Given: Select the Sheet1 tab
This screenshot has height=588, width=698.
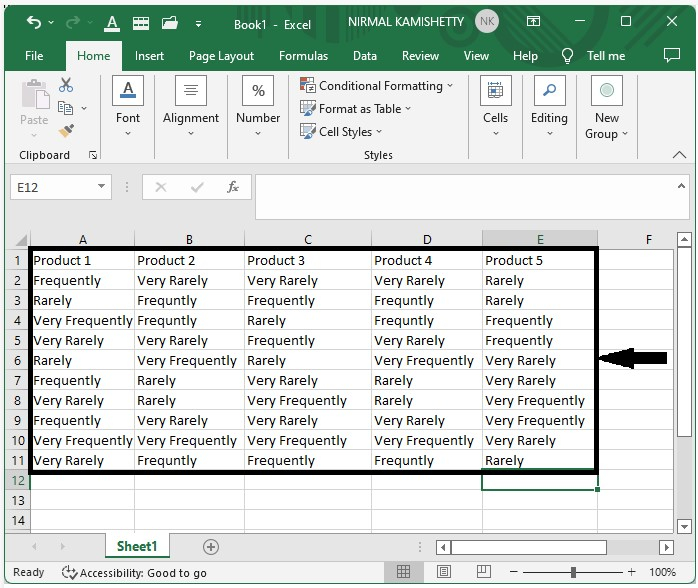Looking at the screenshot, I should 137,546.
